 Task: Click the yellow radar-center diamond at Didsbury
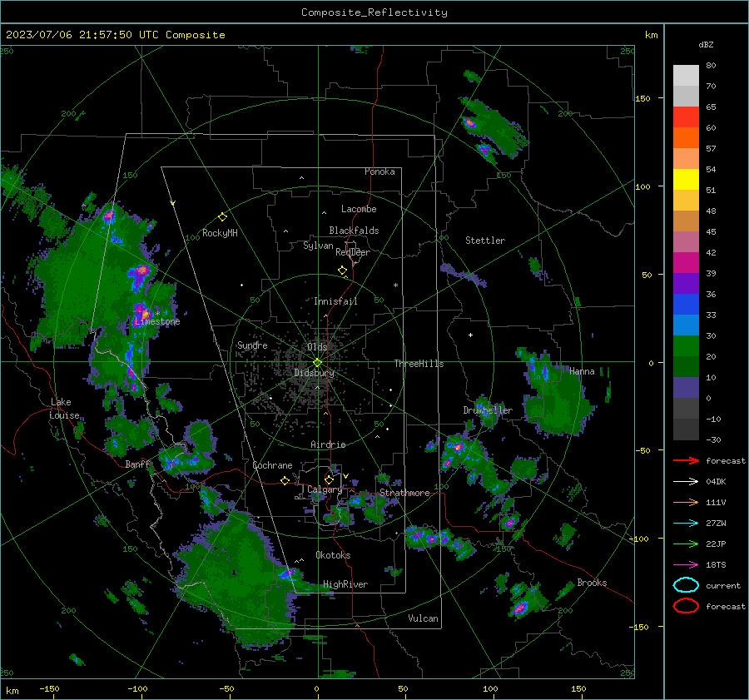(x=317, y=363)
